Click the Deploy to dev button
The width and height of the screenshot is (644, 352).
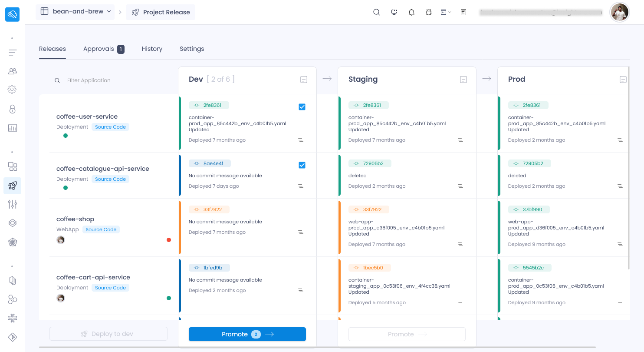click(x=108, y=334)
